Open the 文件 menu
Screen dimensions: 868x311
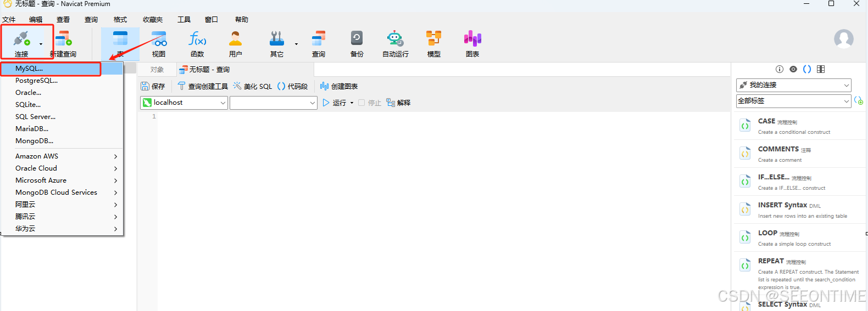coord(9,20)
